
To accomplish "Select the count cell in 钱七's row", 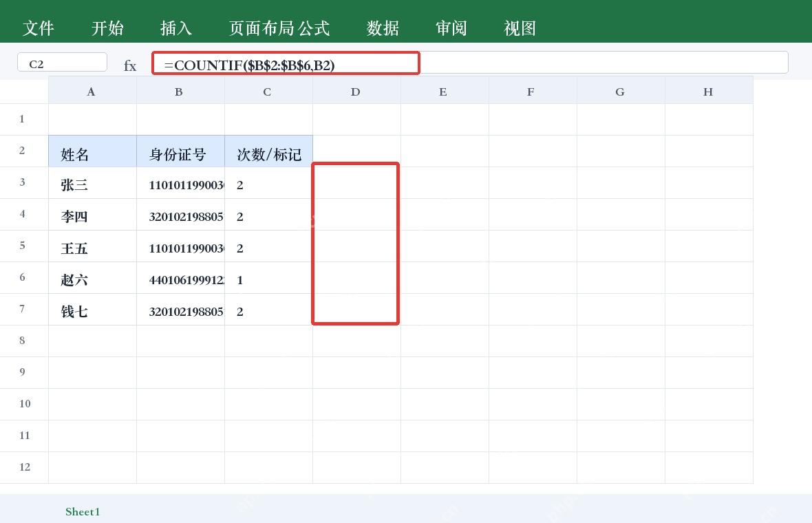I will click(268, 309).
